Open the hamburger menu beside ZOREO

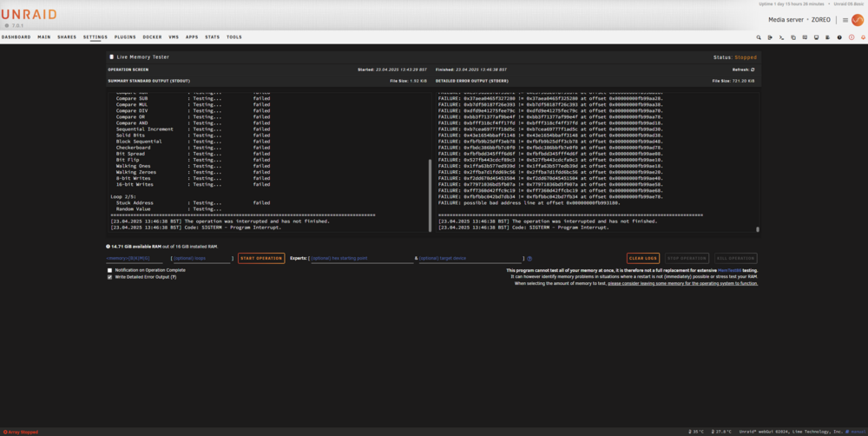[845, 20]
